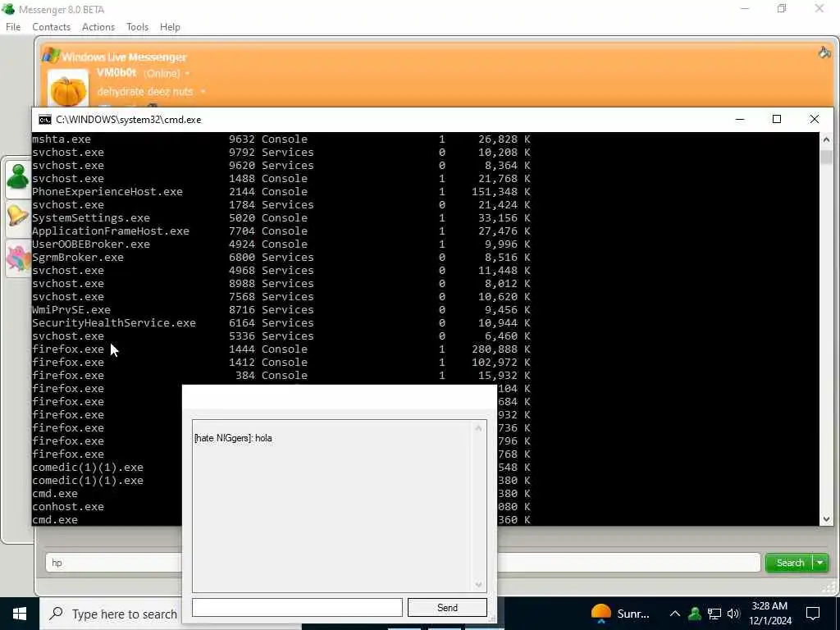The height and width of the screenshot is (630, 840).
Task: Click the SgrmBroker.exe process name
Action: coord(78,257)
